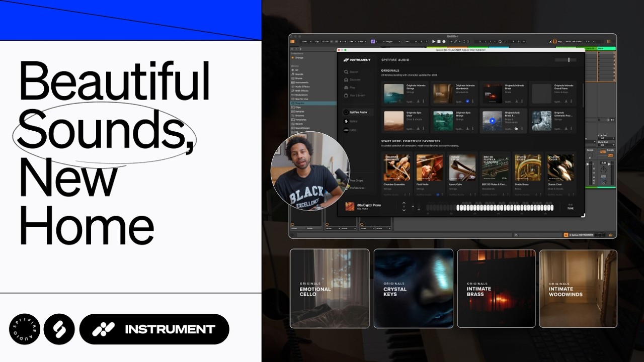644x362 pixels.
Task: Download Originals Intimate Grand Piano library
Action: [566, 101]
